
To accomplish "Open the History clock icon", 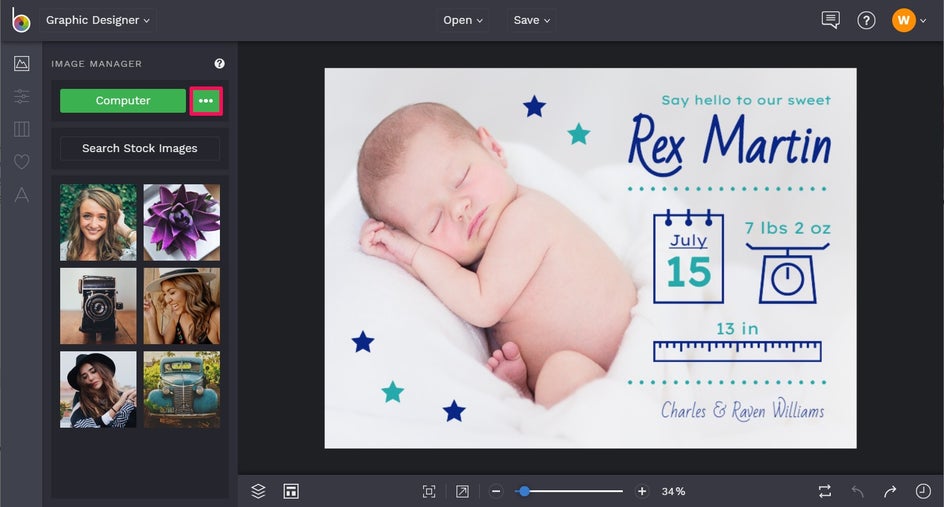I will [923, 491].
